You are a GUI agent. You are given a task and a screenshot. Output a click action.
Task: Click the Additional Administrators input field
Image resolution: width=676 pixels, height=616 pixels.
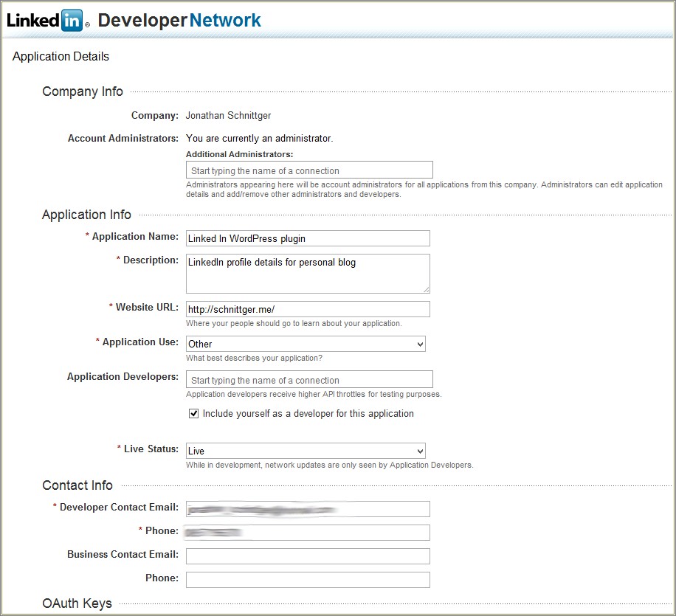click(309, 170)
